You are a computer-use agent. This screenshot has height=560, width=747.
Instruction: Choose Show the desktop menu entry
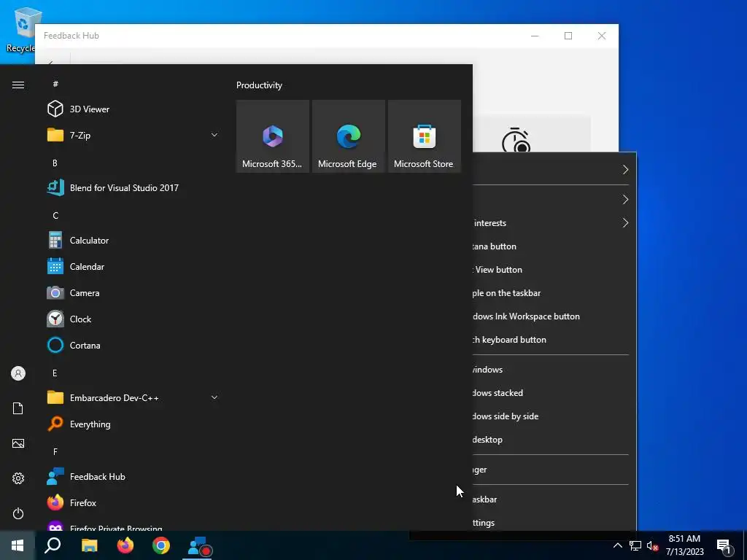554,440
